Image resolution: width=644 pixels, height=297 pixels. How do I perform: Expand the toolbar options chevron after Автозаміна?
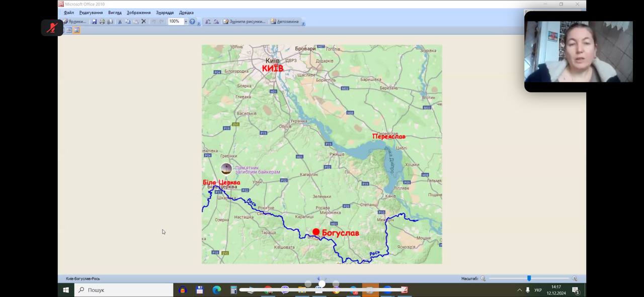[303, 23]
